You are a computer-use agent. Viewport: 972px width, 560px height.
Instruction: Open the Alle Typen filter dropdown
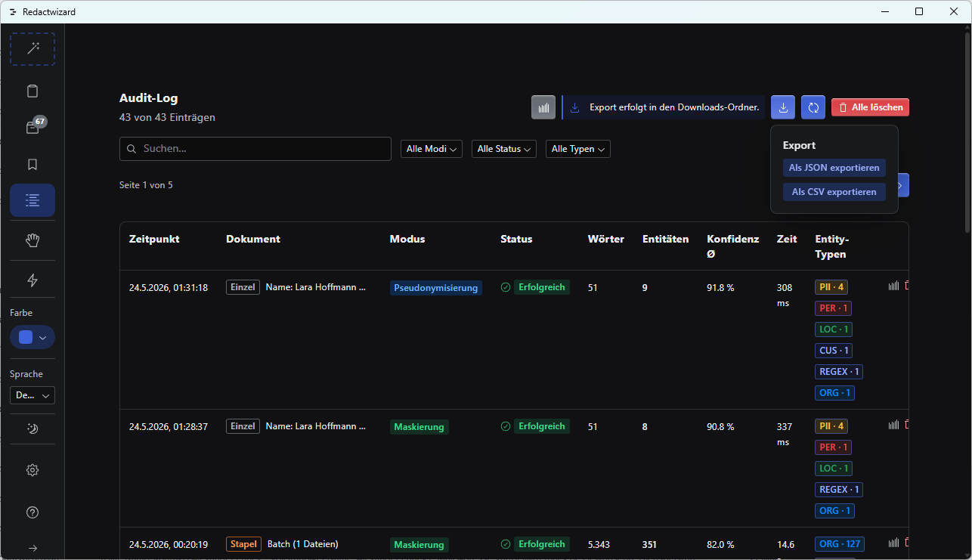(578, 149)
